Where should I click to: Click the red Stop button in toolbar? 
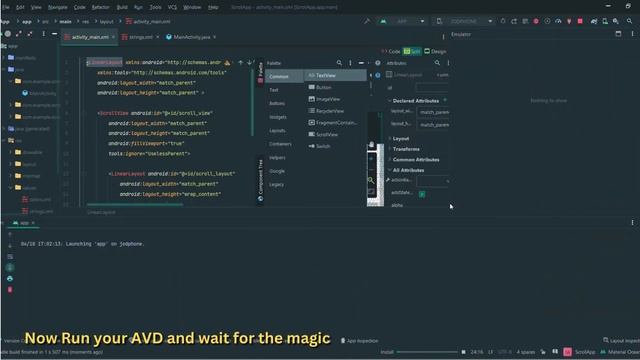(580, 21)
